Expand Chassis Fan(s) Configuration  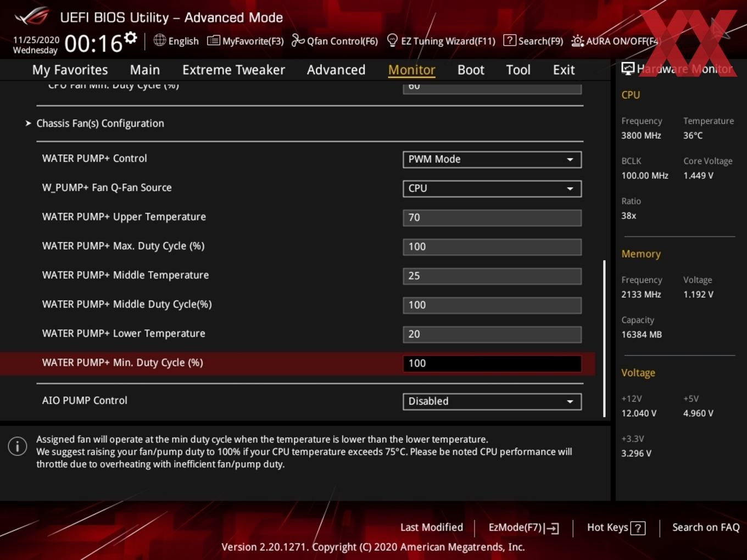(100, 124)
